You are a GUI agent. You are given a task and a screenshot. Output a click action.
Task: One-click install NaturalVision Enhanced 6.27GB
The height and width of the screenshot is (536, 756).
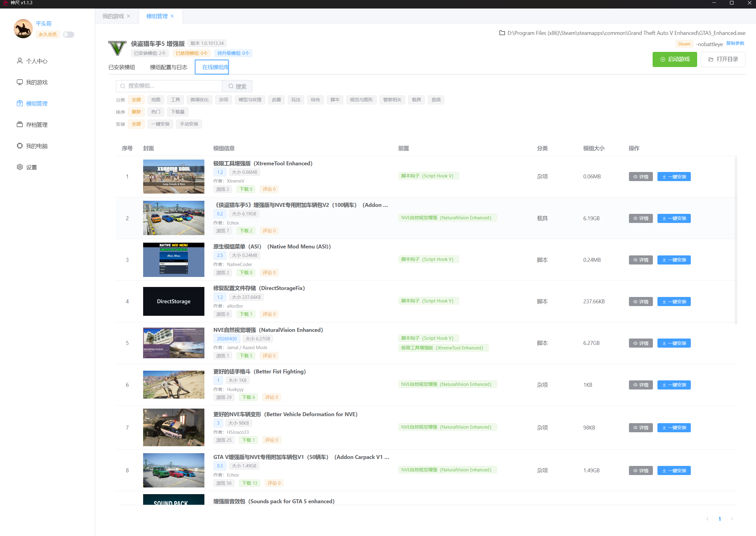(x=674, y=343)
